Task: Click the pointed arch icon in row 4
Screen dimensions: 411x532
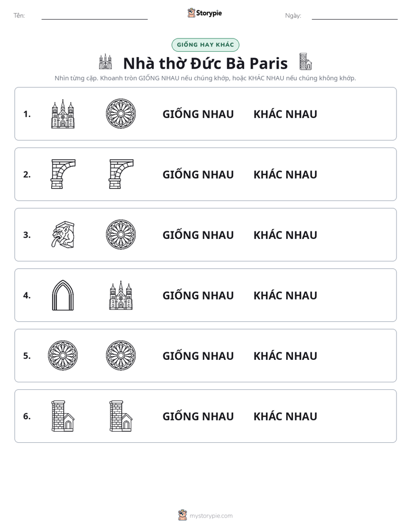Action: (63, 295)
